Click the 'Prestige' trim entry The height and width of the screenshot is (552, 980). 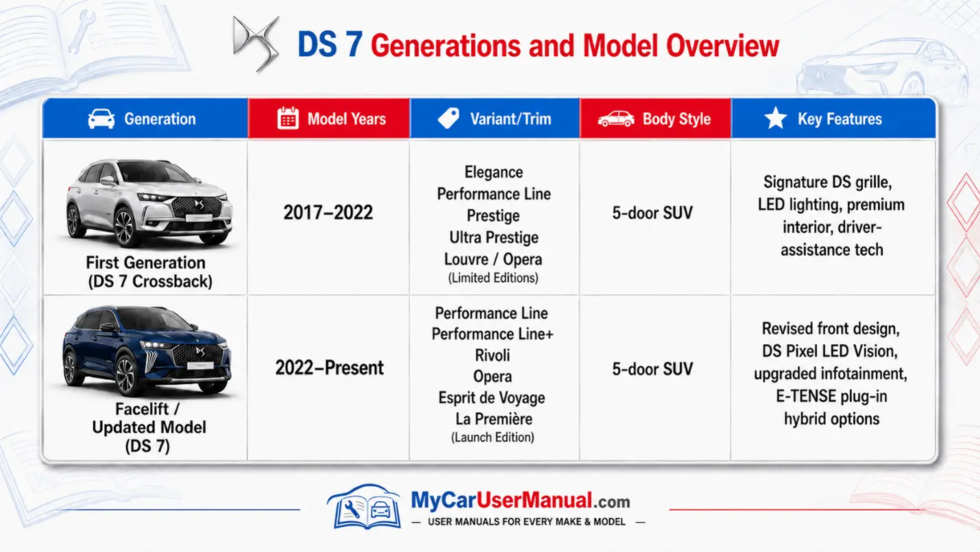tap(493, 216)
